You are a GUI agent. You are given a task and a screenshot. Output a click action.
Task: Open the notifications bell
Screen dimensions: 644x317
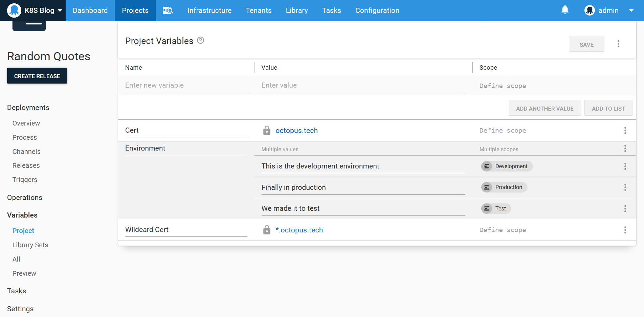[565, 10]
